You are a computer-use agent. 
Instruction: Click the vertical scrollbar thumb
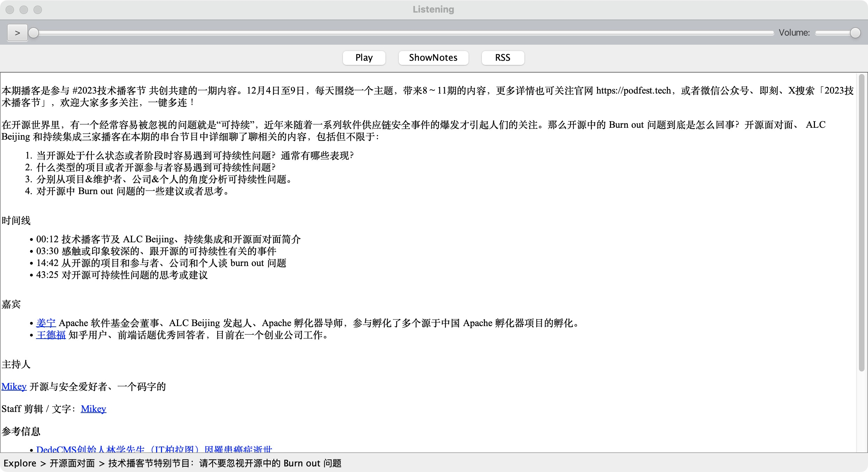click(861, 223)
